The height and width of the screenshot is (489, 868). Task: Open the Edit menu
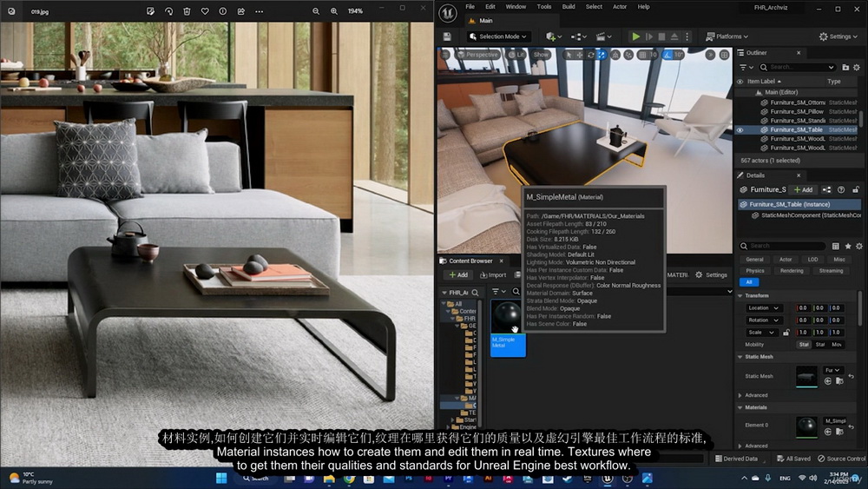tap(490, 7)
